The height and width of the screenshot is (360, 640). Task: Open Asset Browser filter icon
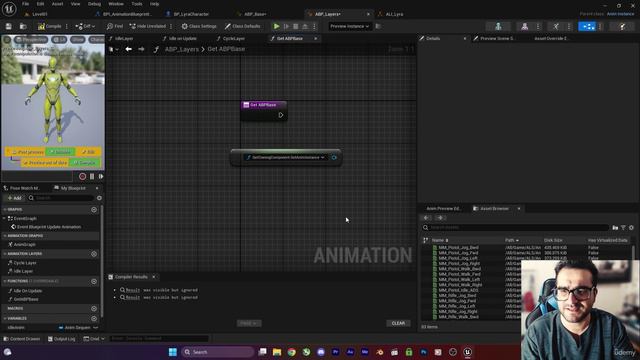click(623, 227)
